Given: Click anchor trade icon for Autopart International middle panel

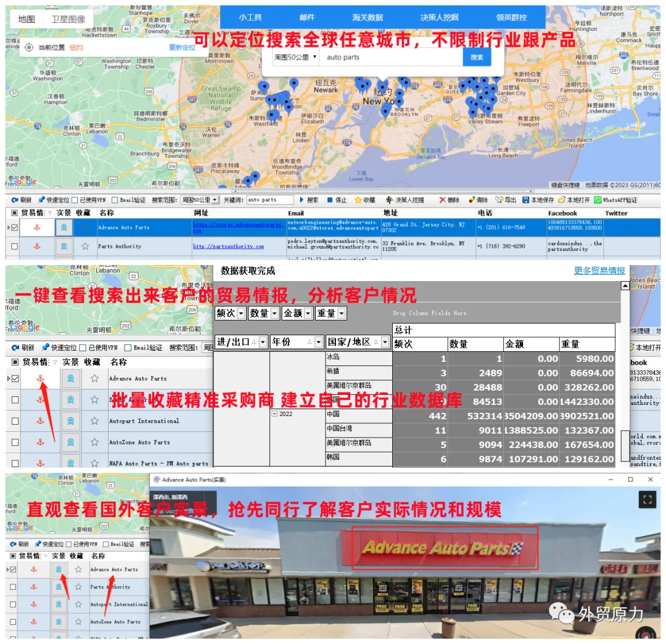Looking at the screenshot, I should click(x=40, y=421).
